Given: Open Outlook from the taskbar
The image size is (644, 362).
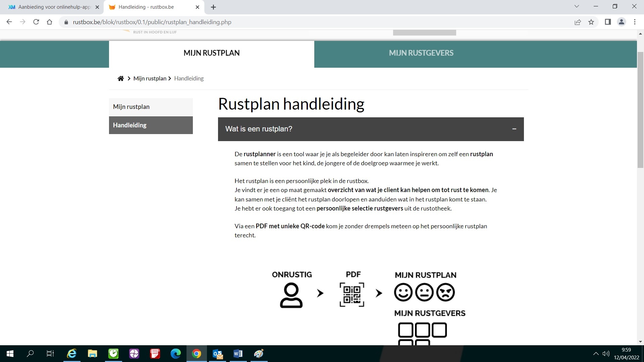Looking at the screenshot, I should click(x=217, y=354).
